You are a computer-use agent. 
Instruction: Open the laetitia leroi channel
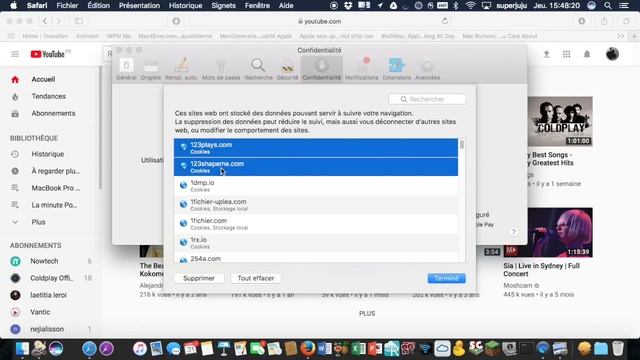click(49, 295)
